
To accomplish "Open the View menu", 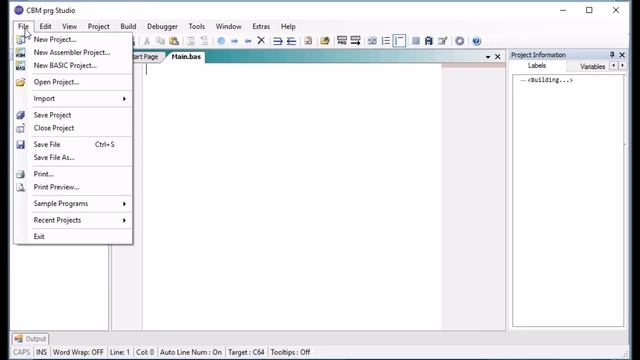I will point(69,27).
